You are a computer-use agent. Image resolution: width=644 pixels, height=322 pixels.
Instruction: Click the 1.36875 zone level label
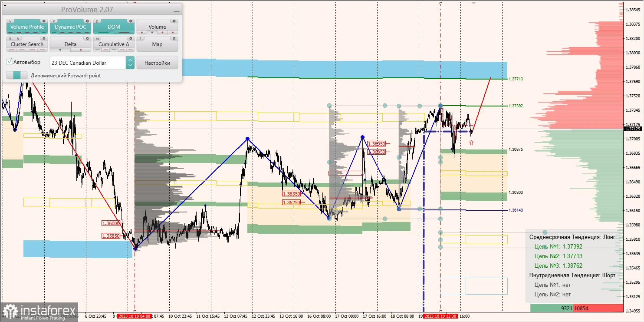click(516, 149)
